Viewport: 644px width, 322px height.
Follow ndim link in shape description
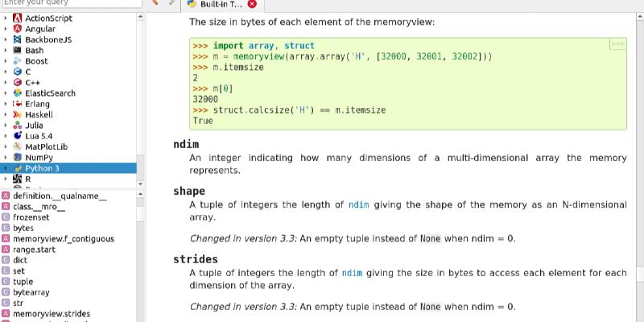click(x=358, y=204)
